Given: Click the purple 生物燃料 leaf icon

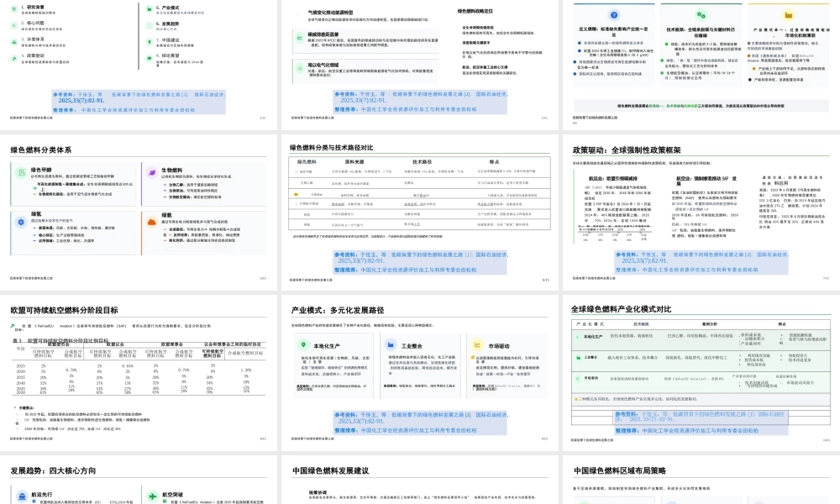Looking at the screenshot, I should (x=151, y=171).
